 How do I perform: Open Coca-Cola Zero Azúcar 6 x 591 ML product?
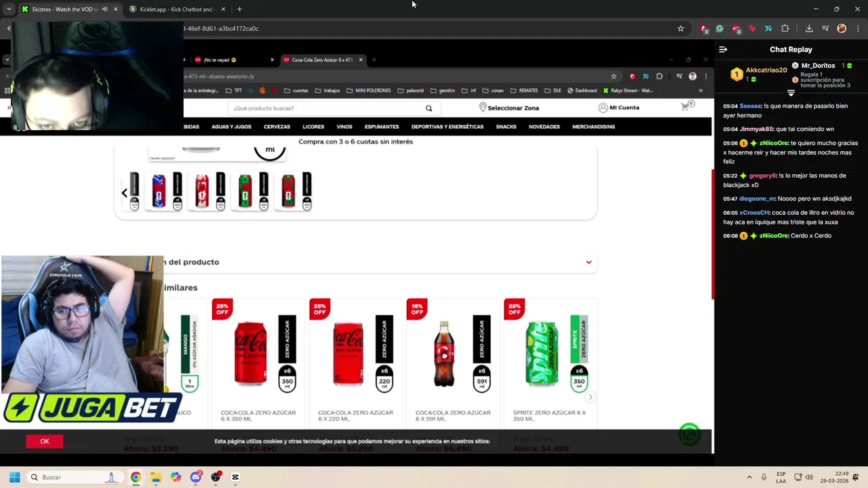point(453,364)
